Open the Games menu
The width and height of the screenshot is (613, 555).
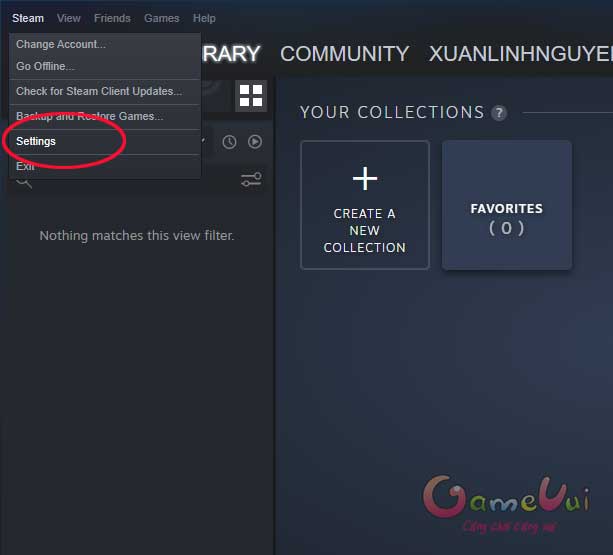[161, 18]
